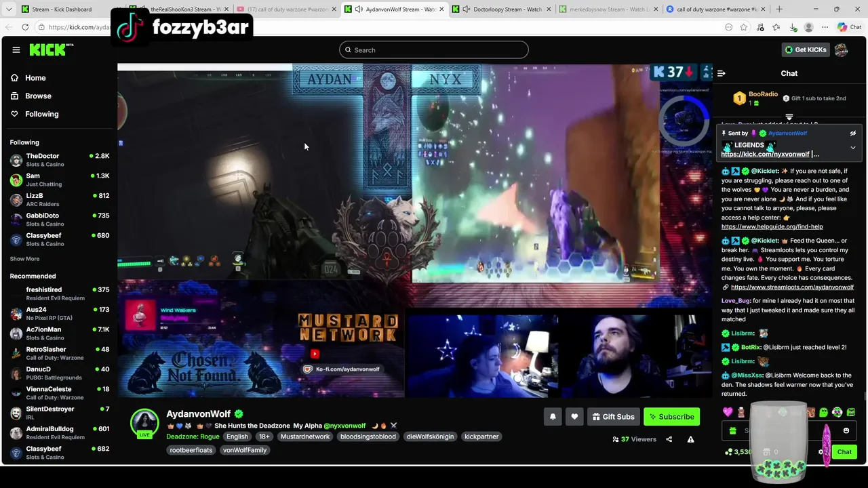The width and height of the screenshot is (868, 488).
Task: Open freshistired recommended channel
Action: click(x=60, y=293)
